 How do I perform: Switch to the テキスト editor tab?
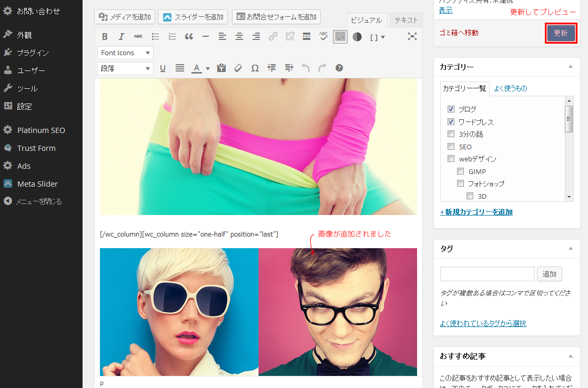click(406, 21)
